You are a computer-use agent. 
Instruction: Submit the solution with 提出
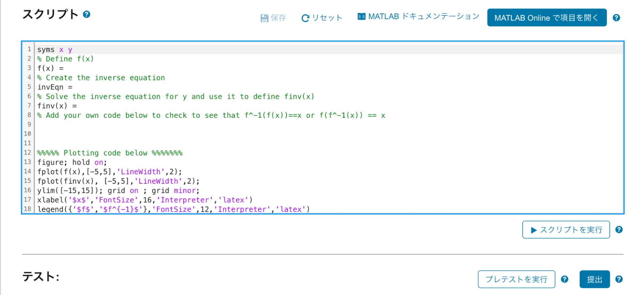594,279
